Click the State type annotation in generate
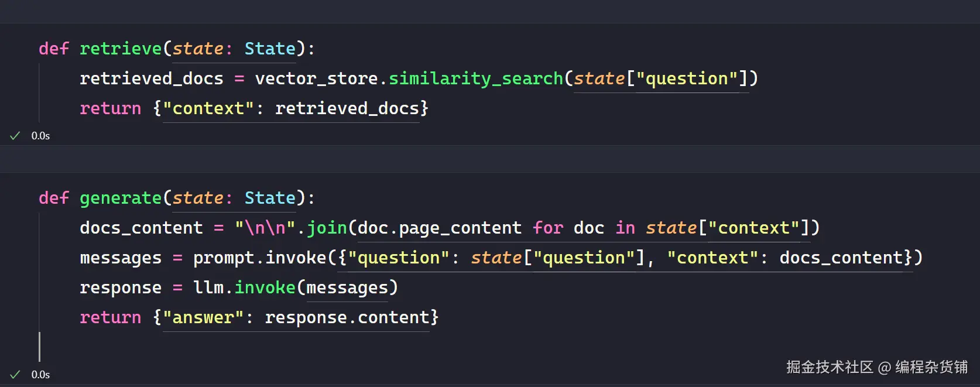The height and width of the screenshot is (387, 980). pos(270,198)
